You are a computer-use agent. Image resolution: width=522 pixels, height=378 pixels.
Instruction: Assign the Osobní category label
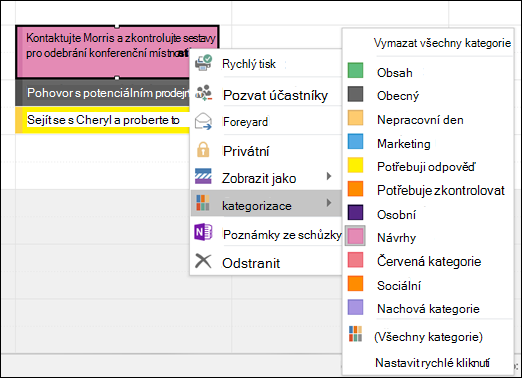(396, 215)
